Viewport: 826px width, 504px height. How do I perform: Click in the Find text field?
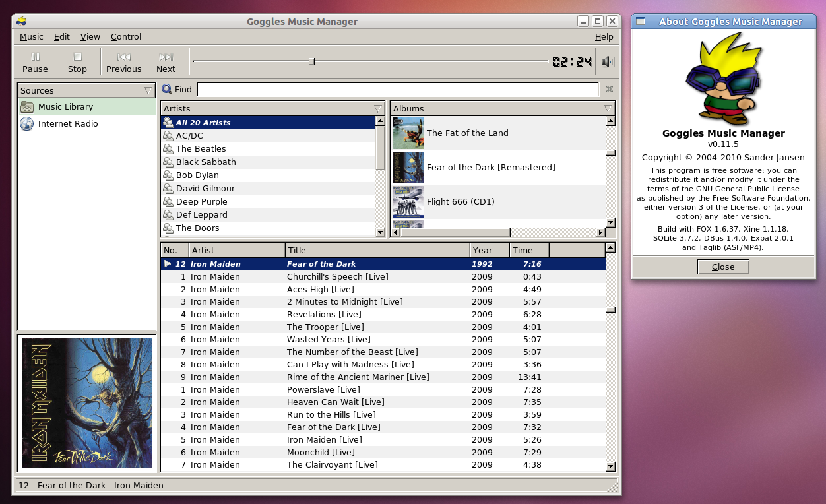click(x=398, y=89)
